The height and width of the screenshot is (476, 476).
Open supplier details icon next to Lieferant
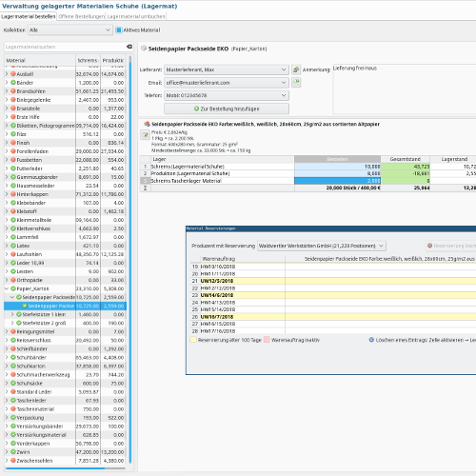[296, 69]
